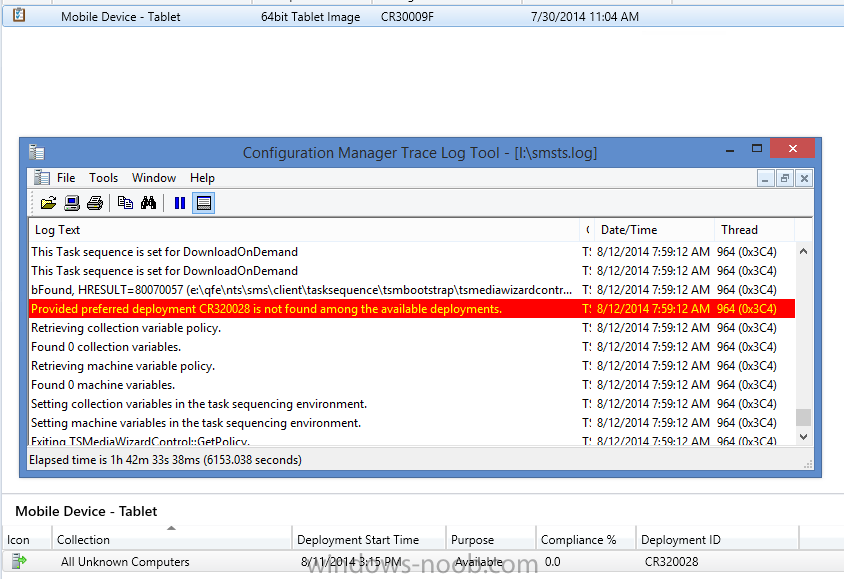Click the Compliance % column header

click(x=586, y=540)
